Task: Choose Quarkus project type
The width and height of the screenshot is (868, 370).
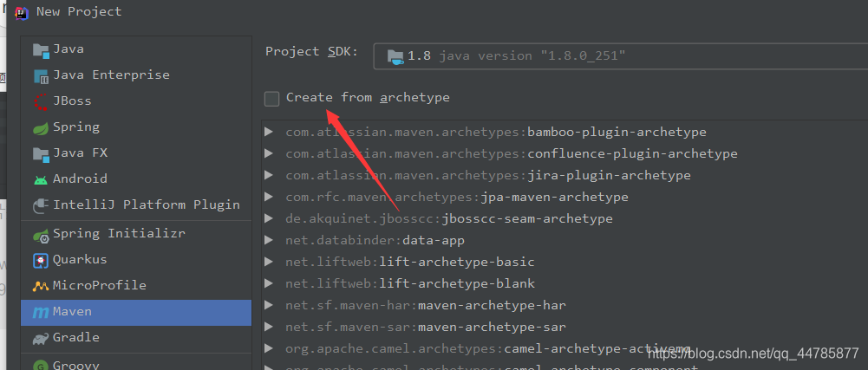Action: pyautogui.click(x=136, y=260)
